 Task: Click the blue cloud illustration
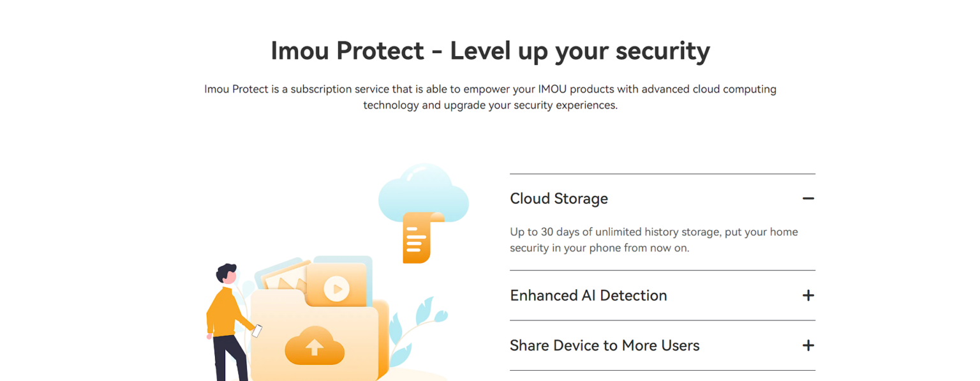tap(423, 192)
